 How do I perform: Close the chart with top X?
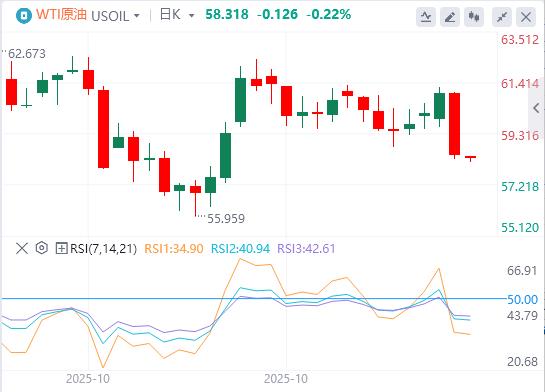526,16
